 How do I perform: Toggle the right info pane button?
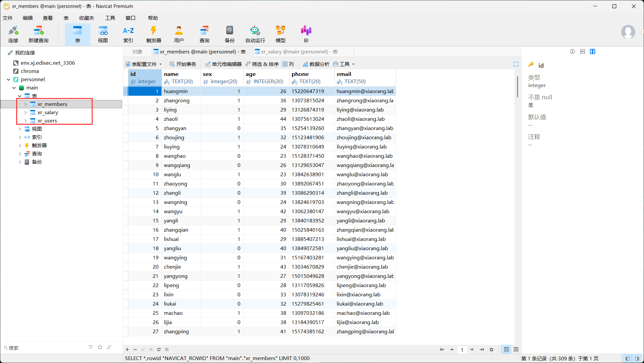(x=637, y=358)
